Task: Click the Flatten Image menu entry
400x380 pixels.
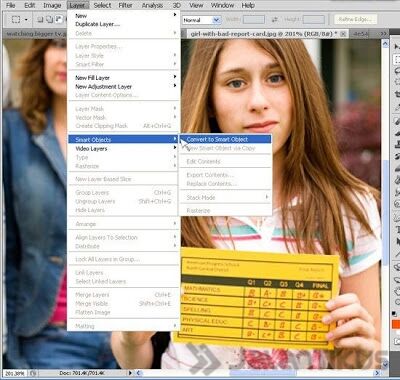Action: click(x=124, y=312)
